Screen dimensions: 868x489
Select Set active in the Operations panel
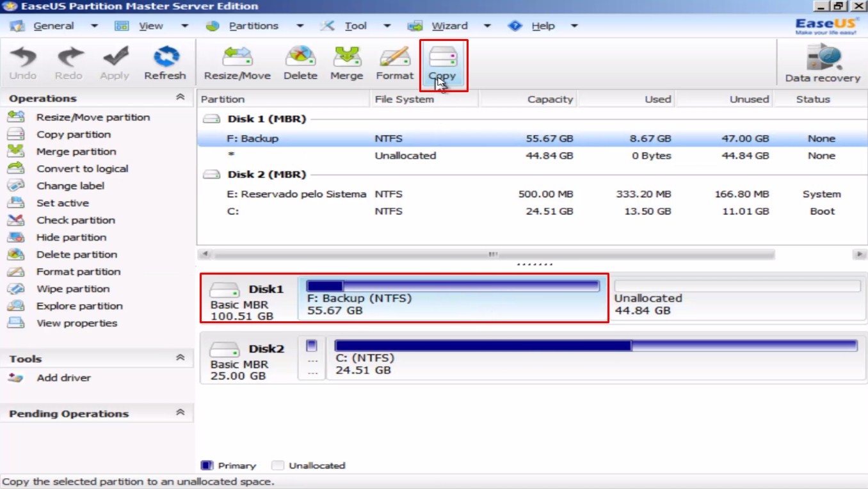[63, 203]
